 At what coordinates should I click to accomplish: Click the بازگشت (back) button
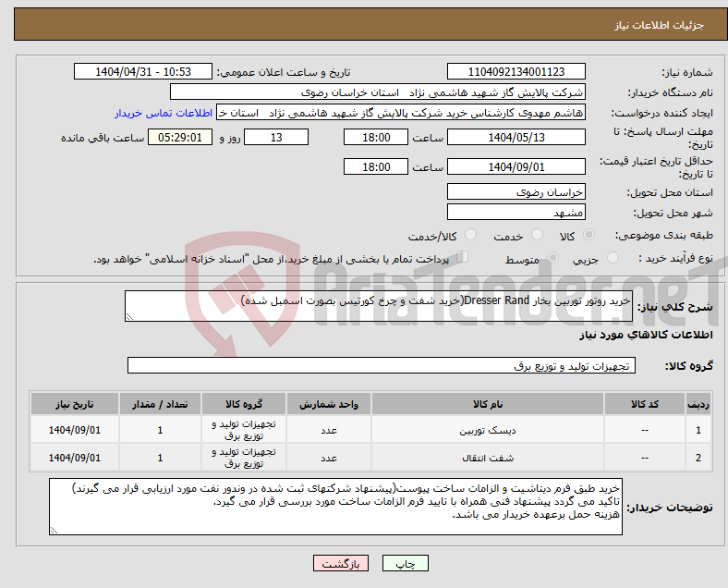point(341,563)
